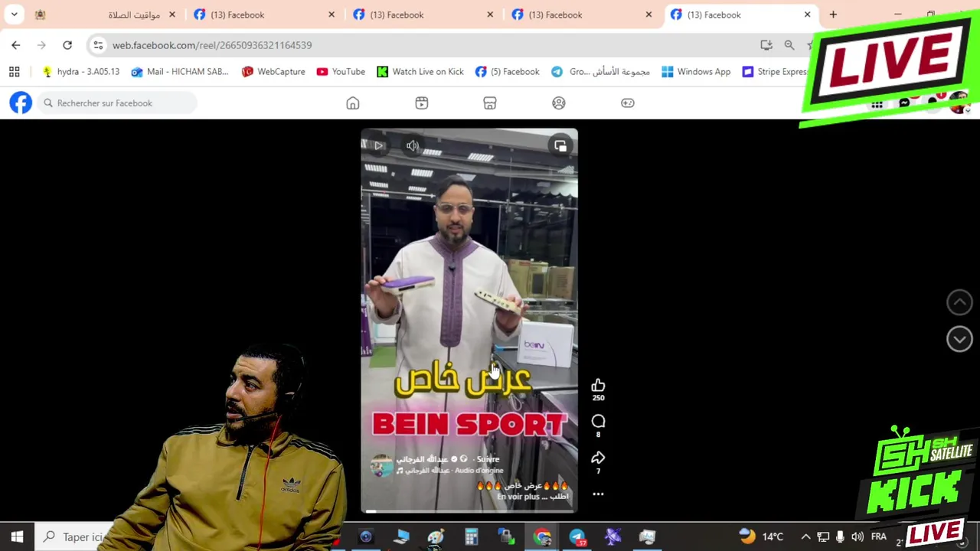Click the Facebook logo
980x551 pixels.
click(21, 103)
